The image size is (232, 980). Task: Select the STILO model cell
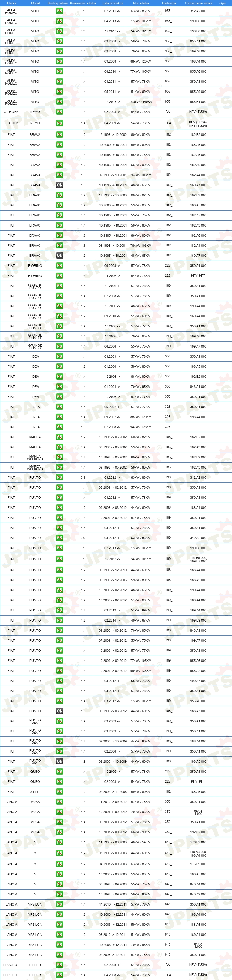(x=35, y=792)
